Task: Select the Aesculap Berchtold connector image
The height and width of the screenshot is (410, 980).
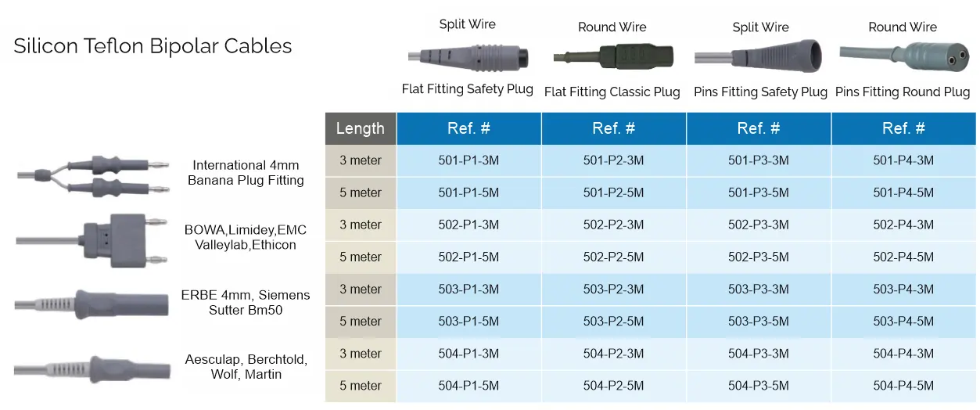Action: (94, 367)
